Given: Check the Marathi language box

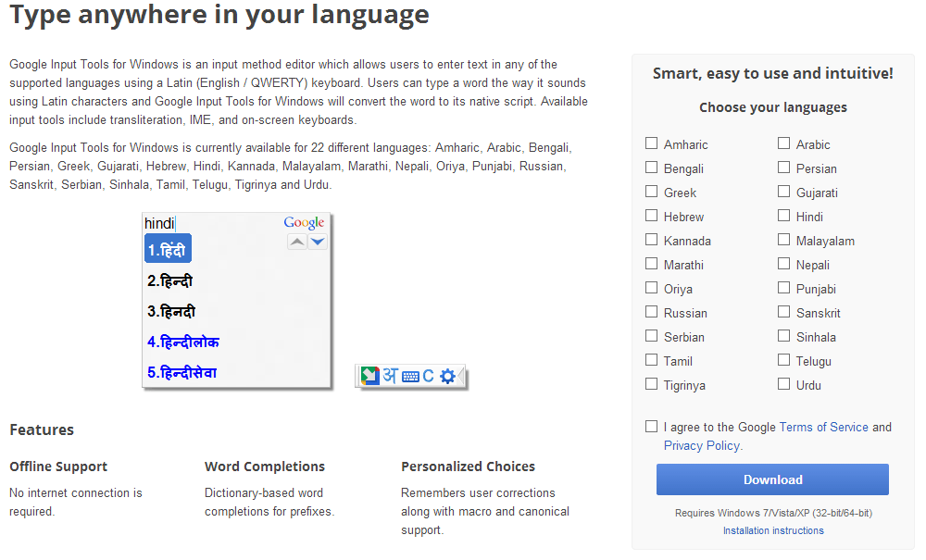Looking at the screenshot, I should (651, 263).
